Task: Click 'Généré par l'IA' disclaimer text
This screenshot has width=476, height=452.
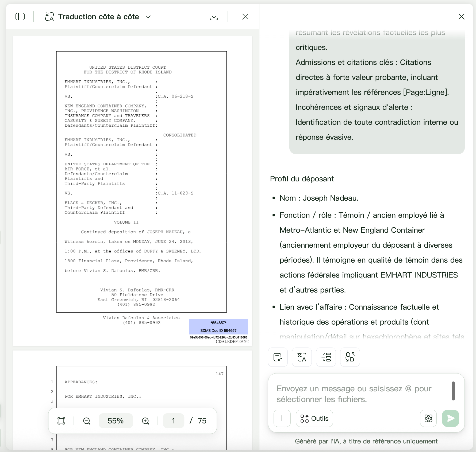Action: click(366, 441)
